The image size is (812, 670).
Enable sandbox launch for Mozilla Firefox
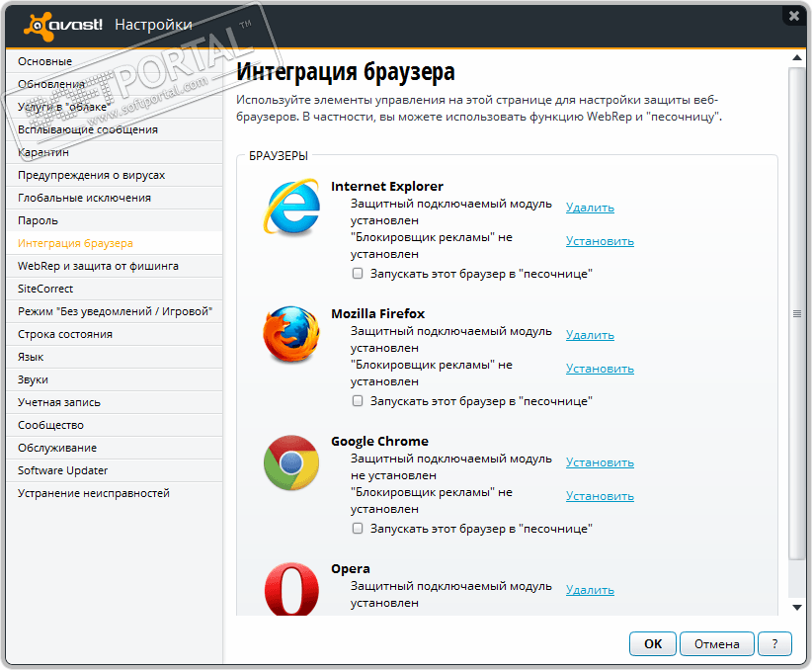[x=358, y=400]
